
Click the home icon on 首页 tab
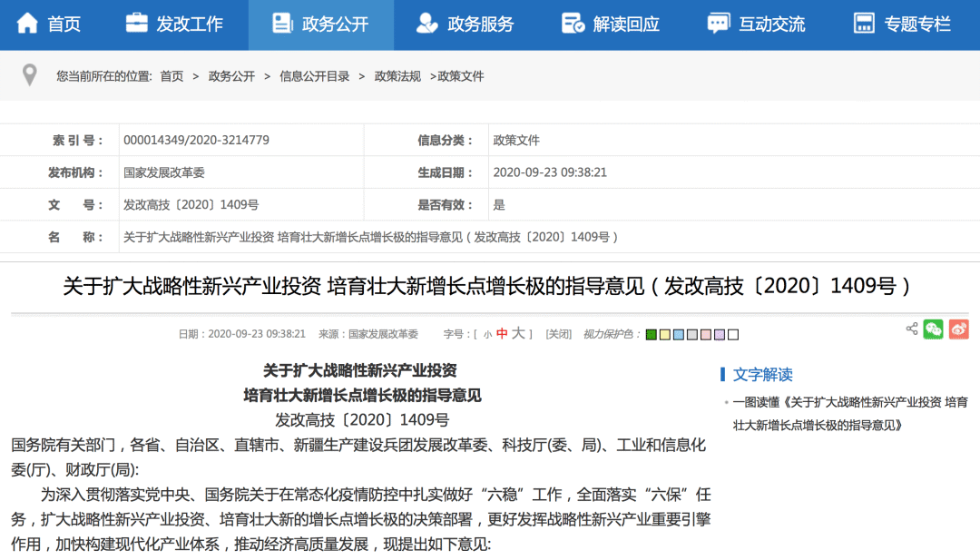tap(27, 25)
